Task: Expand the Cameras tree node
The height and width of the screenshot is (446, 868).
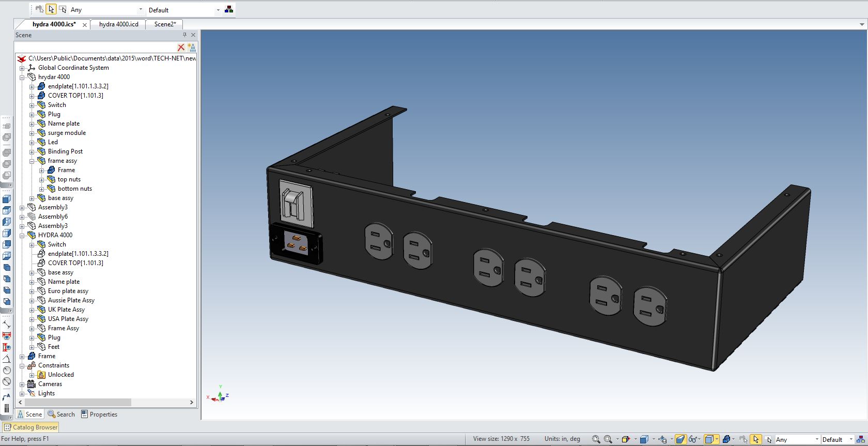Action: [22, 384]
